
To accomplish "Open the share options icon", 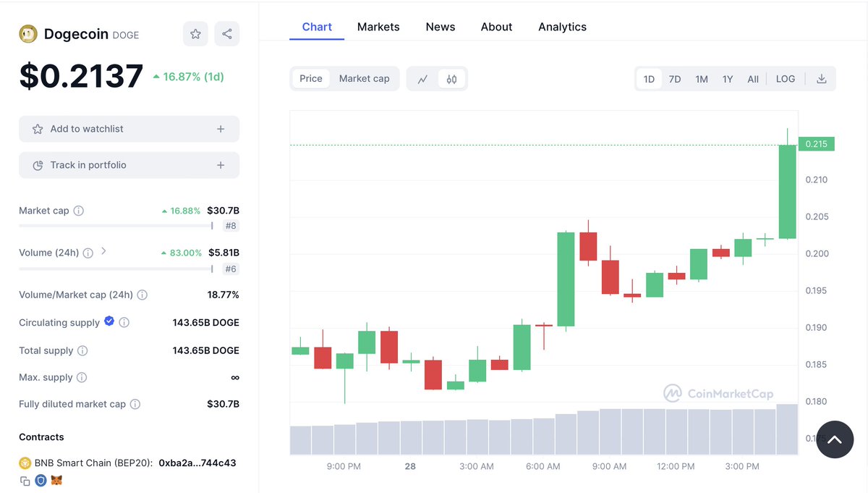I will click(227, 34).
